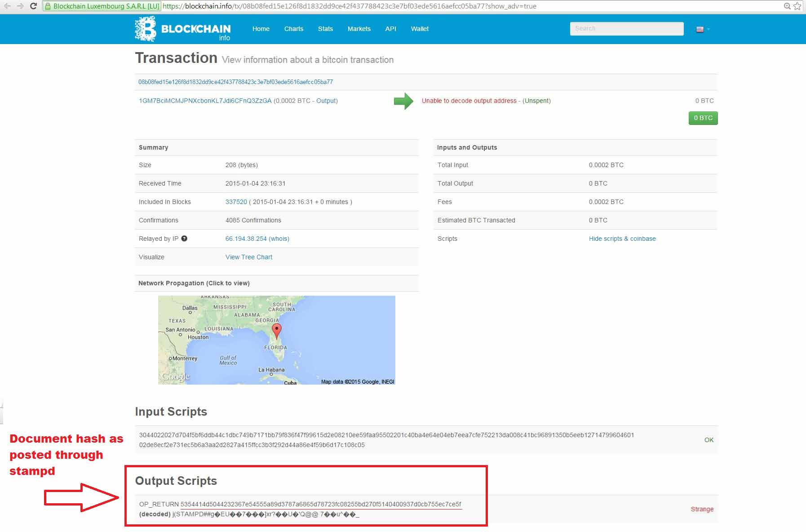The width and height of the screenshot is (806, 532).
Task: Click the '208 (bytes)' size value
Action: click(242, 165)
